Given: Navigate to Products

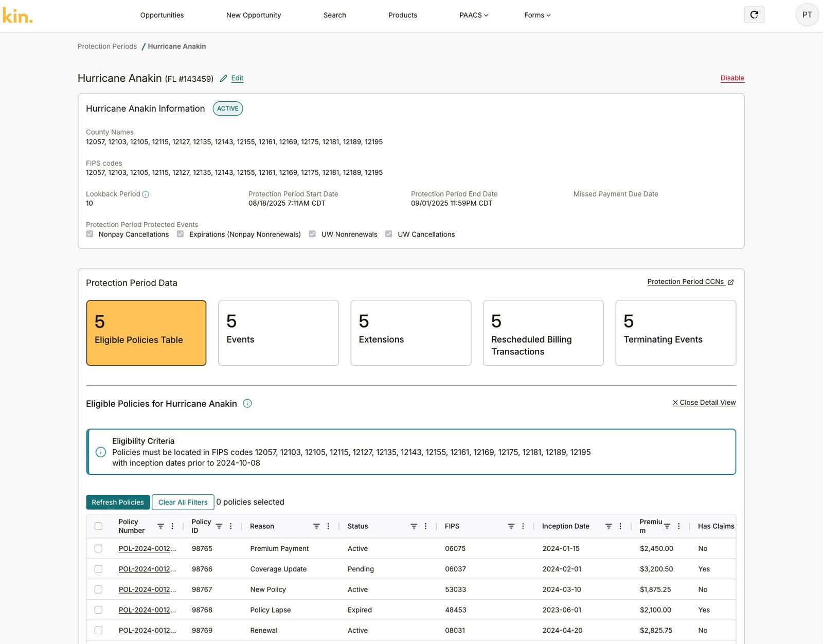Looking at the screenshot, I should [403, 15].
